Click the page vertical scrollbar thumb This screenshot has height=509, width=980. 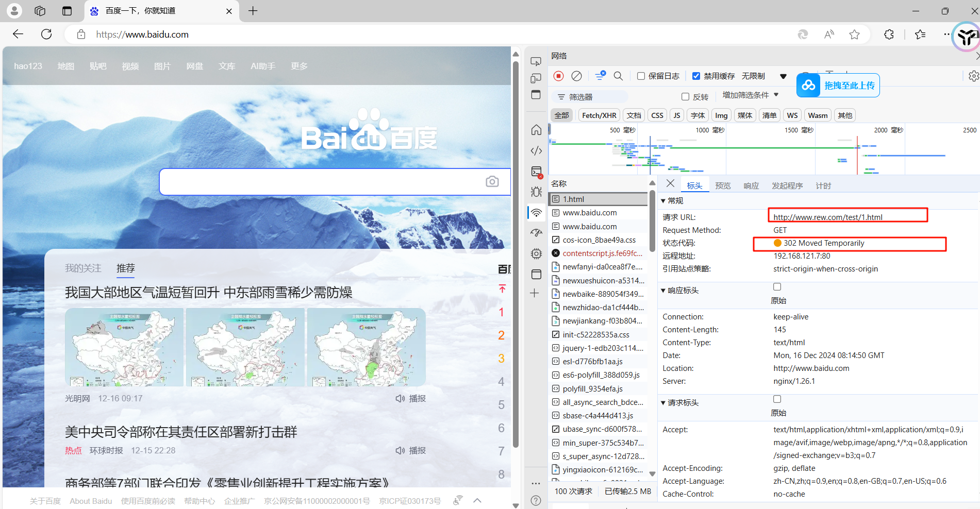click(x=516, y=254)
